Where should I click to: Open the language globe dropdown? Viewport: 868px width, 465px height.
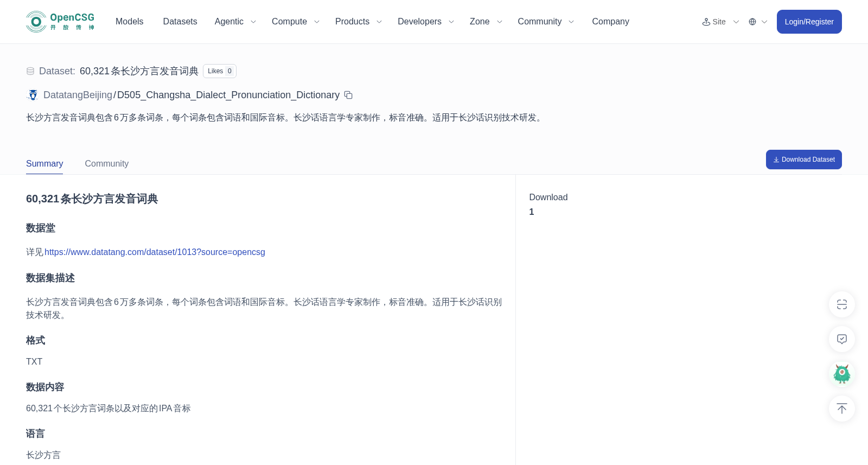(758, 22)
